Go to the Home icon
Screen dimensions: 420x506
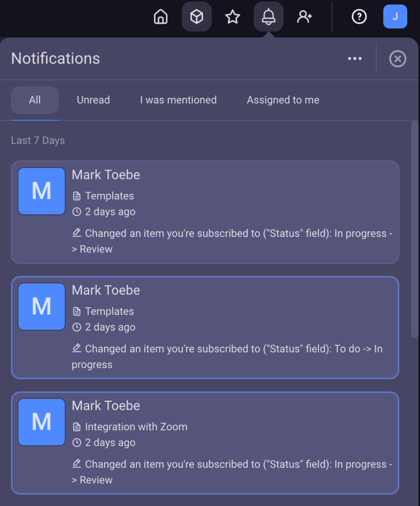point(161,17)
